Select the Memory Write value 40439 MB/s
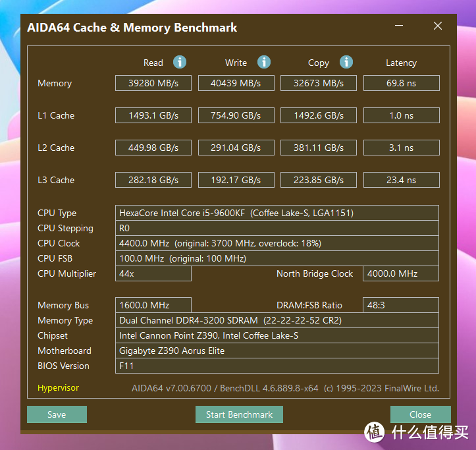Viewport: 476px width, 450px height. click(x=236, y=83)
